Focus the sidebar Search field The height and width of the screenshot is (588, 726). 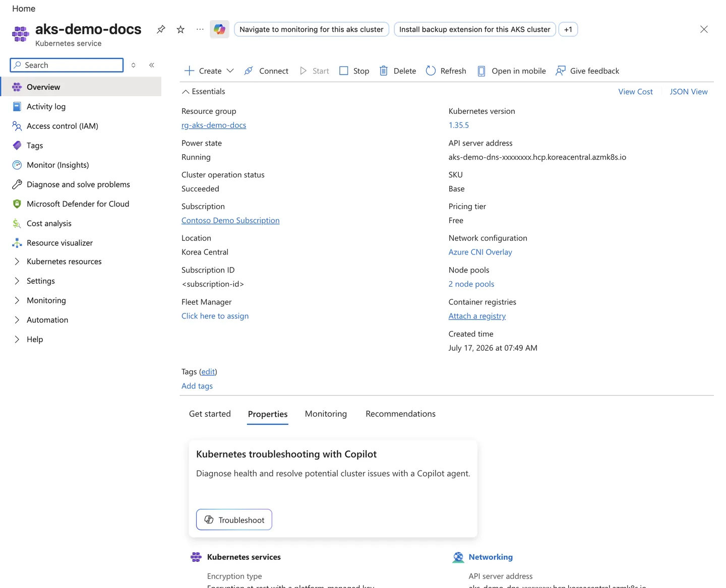point(67,65)
